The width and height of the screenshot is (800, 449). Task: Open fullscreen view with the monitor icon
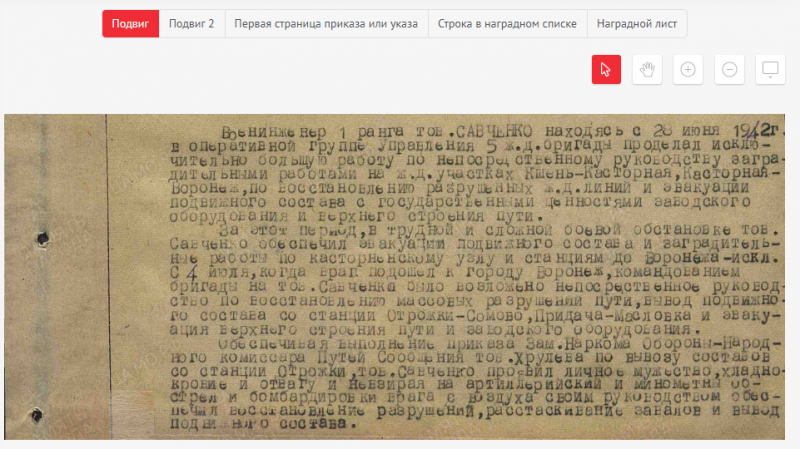[770, 69]
